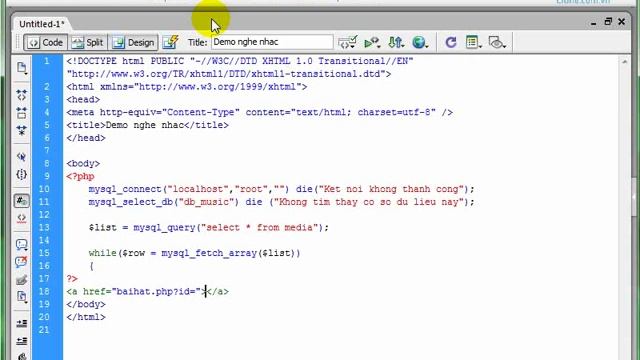The width and height of the screenshot is (640, 360).
Task: Toggle Highlight Invalid Code icon
Action: tap(22, 218)
